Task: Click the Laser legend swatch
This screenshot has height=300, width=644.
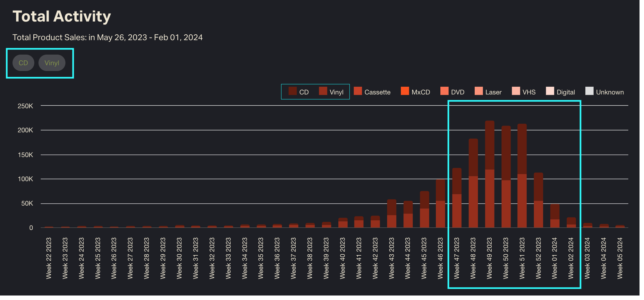Action: 479,91
